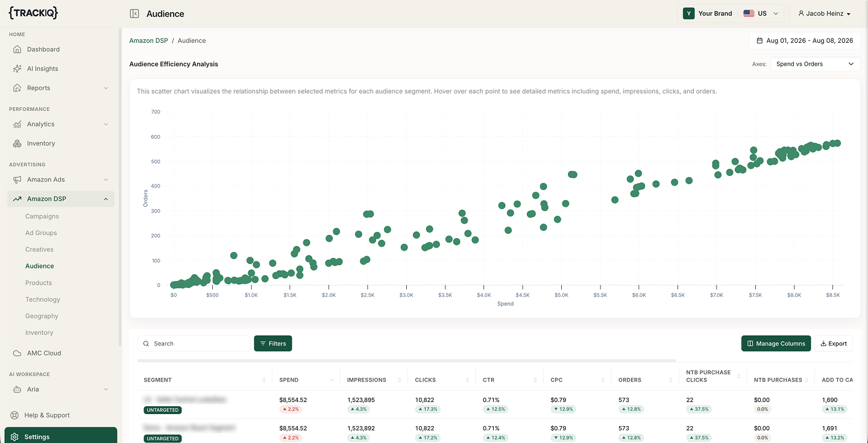This screenshot has height=443, width=868.
Task: Click the Export button
Action: click(834, 344)
